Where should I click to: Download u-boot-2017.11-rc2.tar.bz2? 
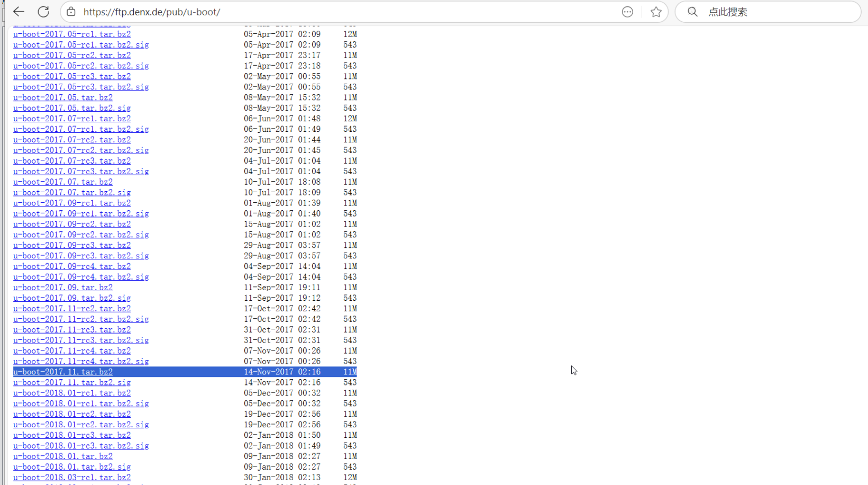72,309
